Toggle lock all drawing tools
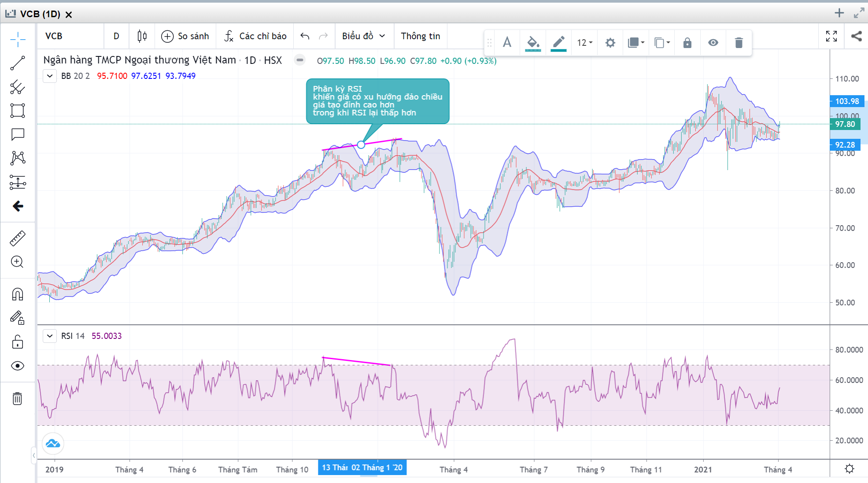The width and height of the screenshot is (868, 483). [18, 342]
